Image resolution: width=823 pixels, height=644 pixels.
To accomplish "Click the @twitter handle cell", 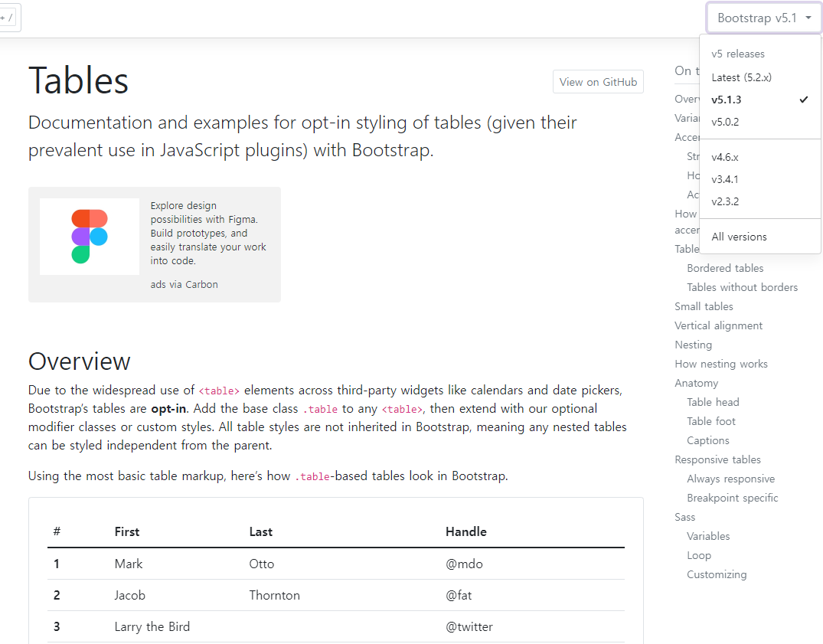I will tap(469, 626).
